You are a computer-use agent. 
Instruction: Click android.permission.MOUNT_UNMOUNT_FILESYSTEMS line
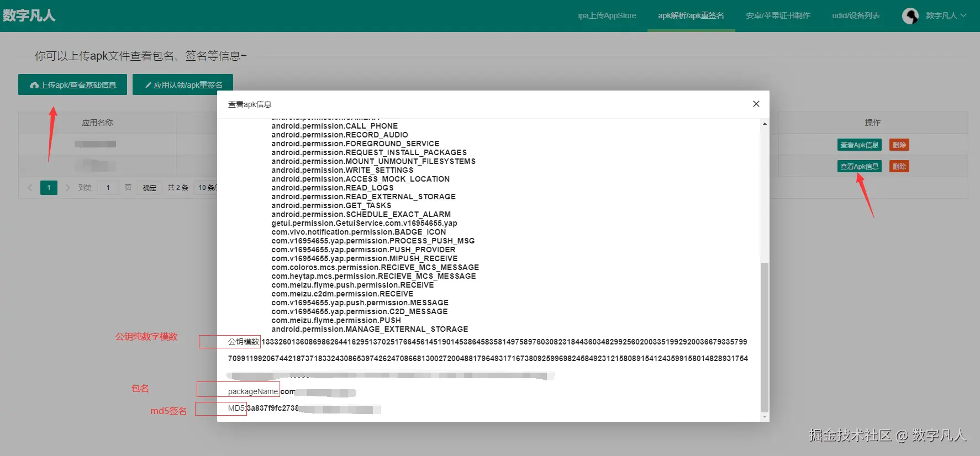point(373,161)
